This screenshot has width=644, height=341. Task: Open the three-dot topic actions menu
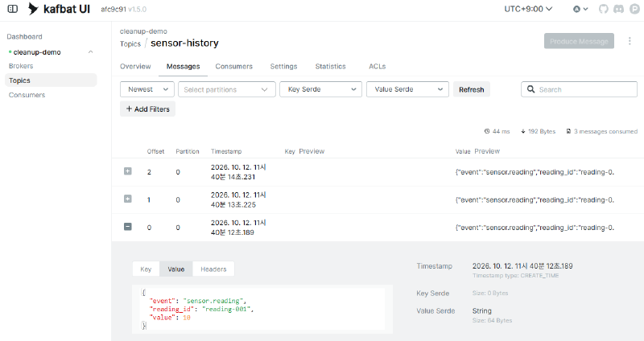(x=630, y=41)
